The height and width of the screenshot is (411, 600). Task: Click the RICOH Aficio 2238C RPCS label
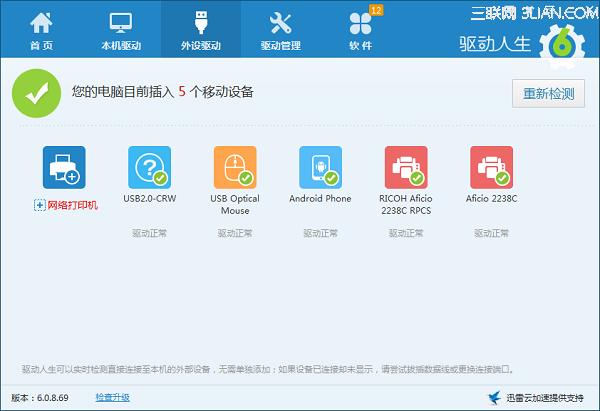pyautogui.click(x=406, y=204)
